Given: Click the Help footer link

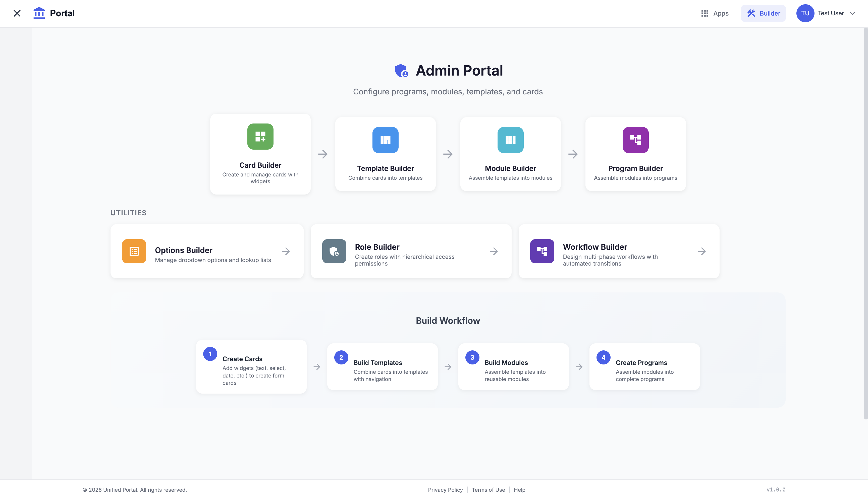Looking at the screenshot, I should tap(519, 489).
